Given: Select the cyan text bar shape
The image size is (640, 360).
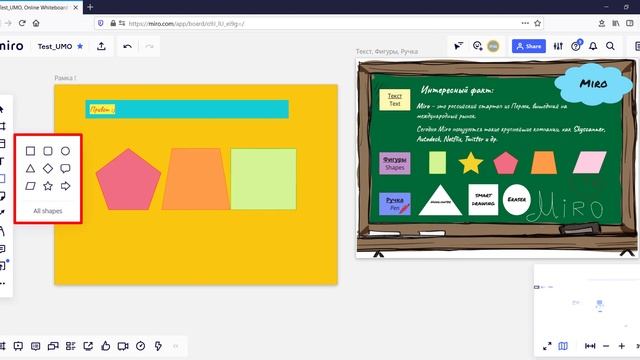Looking at the screenshot, I should coord(187,109).
